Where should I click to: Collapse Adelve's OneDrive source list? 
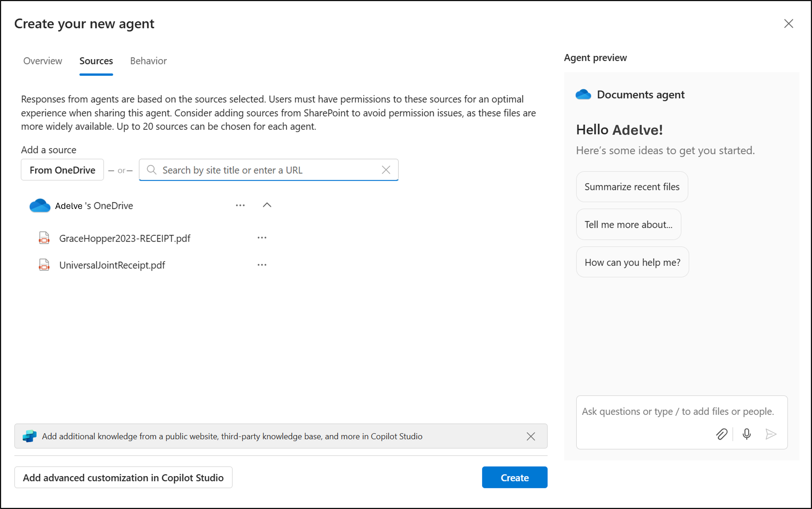pos(267,205)
